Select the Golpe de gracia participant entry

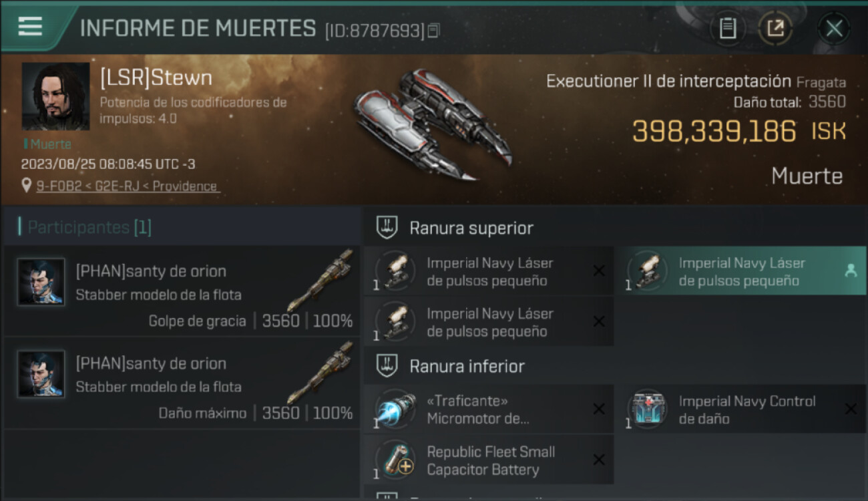(x=182, y=291)
